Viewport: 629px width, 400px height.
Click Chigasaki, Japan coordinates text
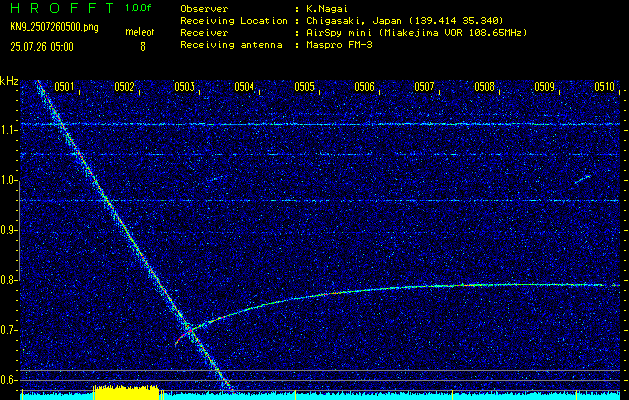404,21
